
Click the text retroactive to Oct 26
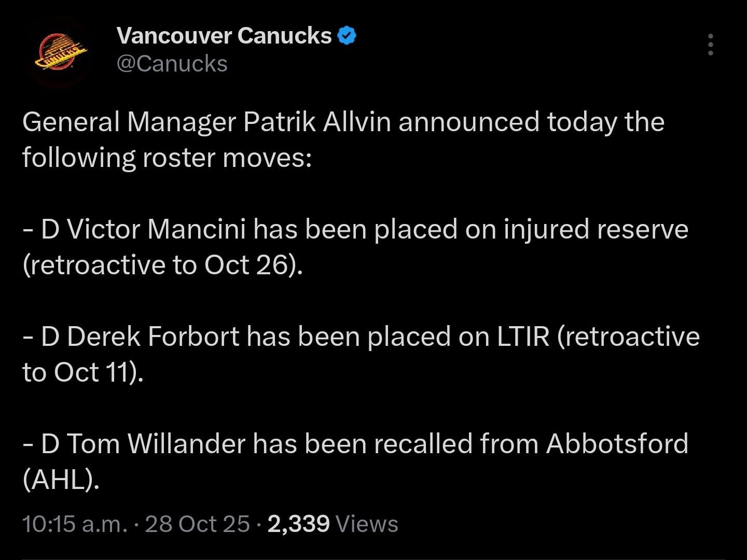click(161, 265)
